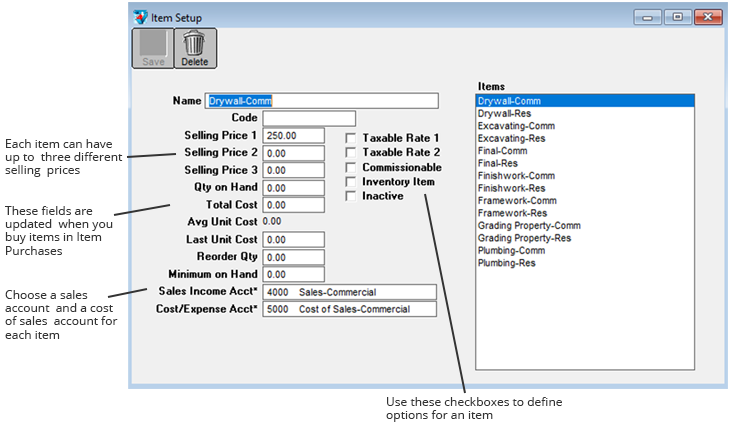Click the Name input field
This screenshot has height=434, width=730.
coord(321,101)
